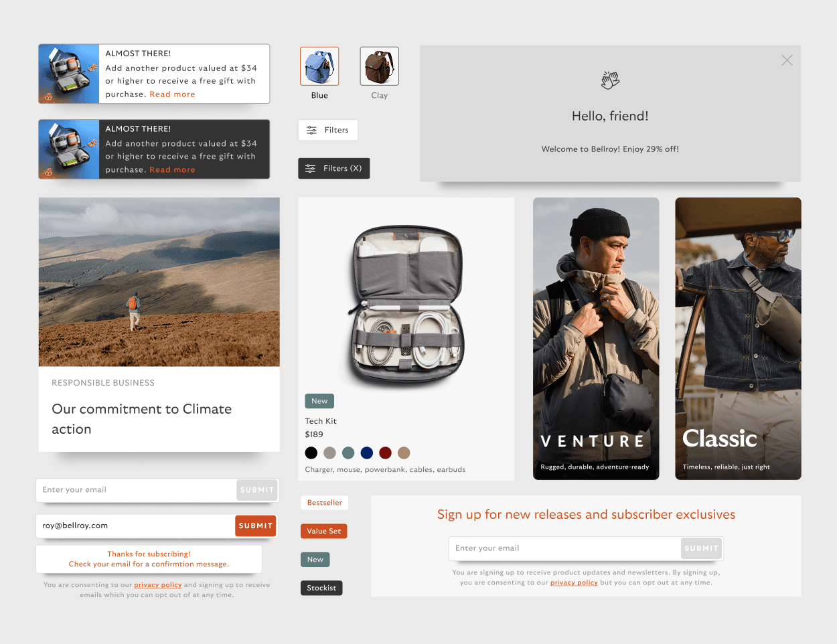Click the Bestseller tag

point(325,503)
